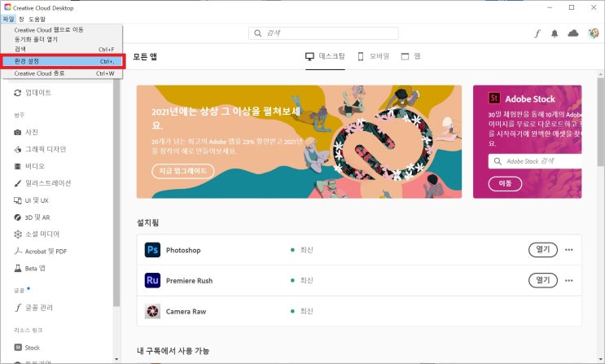Switch to the 모바일 (Mobile) tab
The width and height of the screenshot is (605, 364).
pos(374,56)
